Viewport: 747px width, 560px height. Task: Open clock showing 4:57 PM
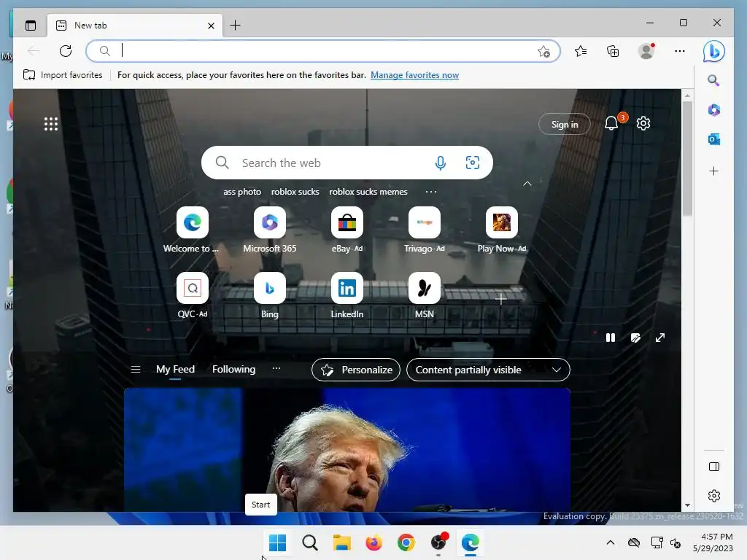click(x=713, y=542)
